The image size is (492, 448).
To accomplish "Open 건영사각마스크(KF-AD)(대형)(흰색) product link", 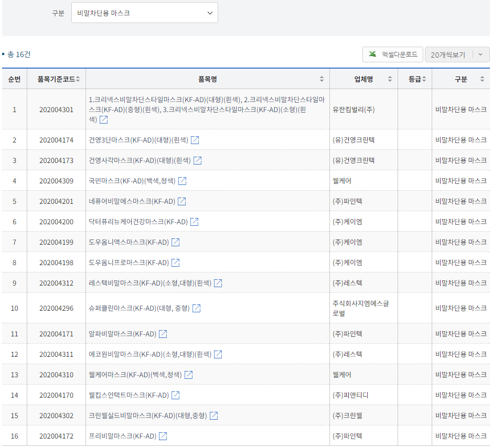I will point(140,160).
